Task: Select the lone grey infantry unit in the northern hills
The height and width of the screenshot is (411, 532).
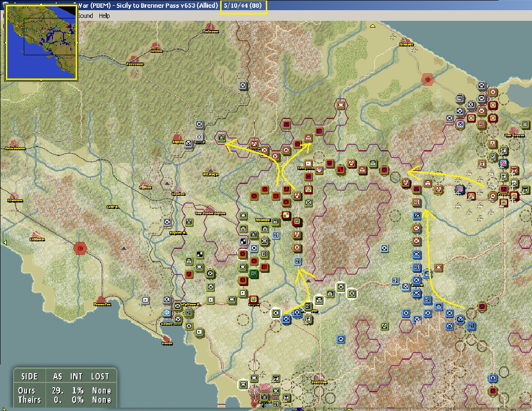Action: click(242, 85)
